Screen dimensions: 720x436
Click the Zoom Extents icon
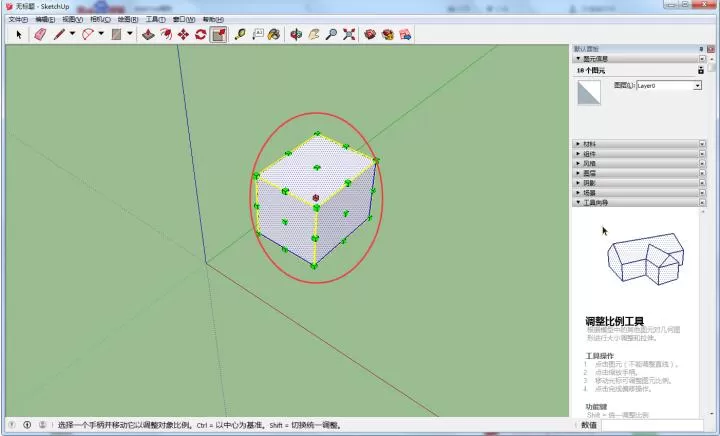(349, 34)
